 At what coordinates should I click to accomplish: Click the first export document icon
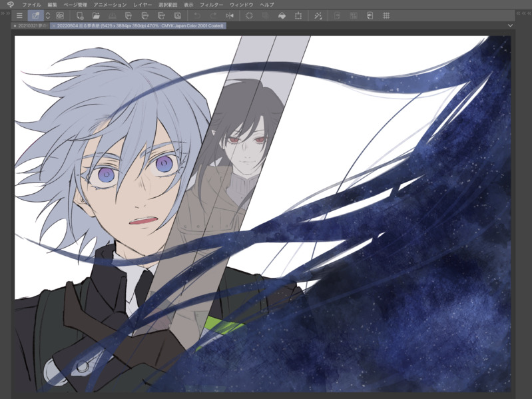(x=129, y=15)
